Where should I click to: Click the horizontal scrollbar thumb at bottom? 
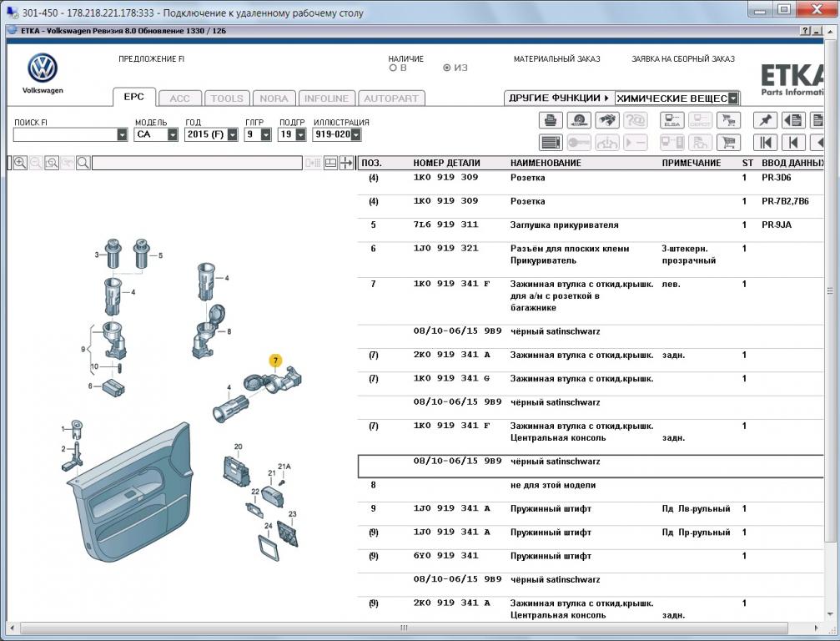[x=404, y=628]
